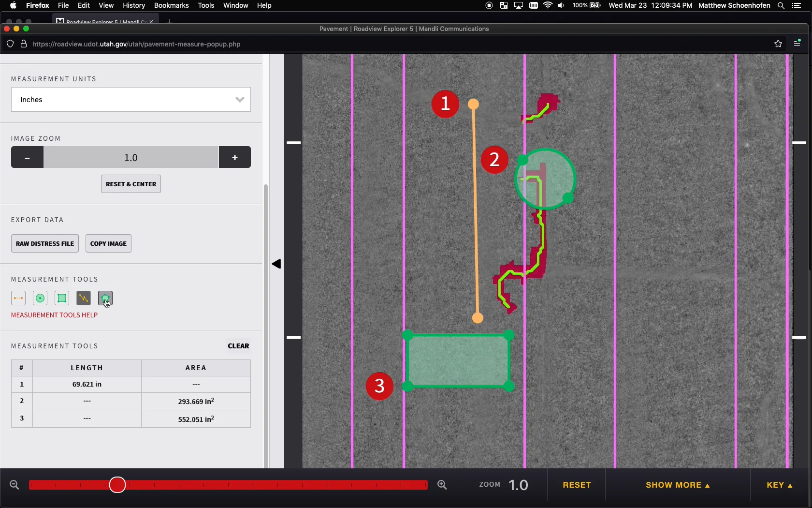Open the Measurement Units dropdown
Viewport: 812px width, 508px height.
click(x=130, y=100)
